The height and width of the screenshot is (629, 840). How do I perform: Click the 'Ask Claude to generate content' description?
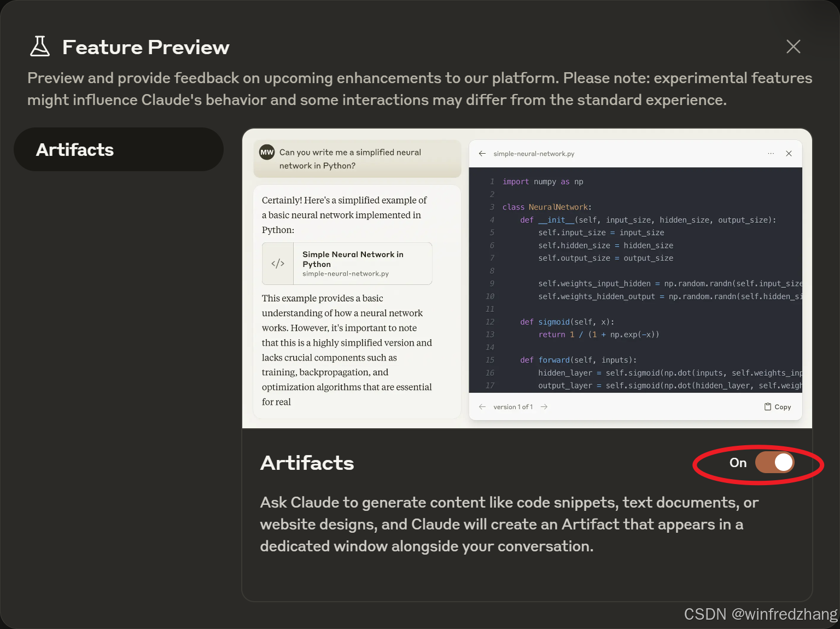[509, 524]
